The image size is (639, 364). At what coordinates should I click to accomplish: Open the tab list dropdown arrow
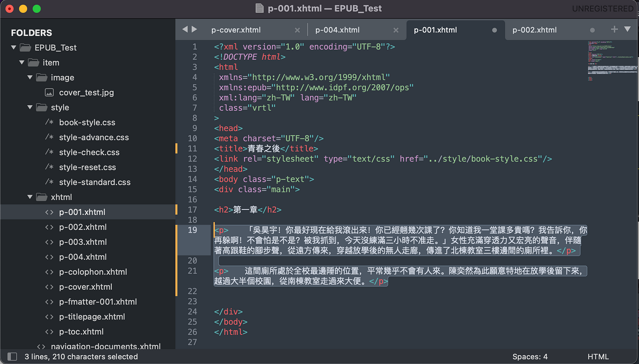pyautogui.click(x=627, y=29)
